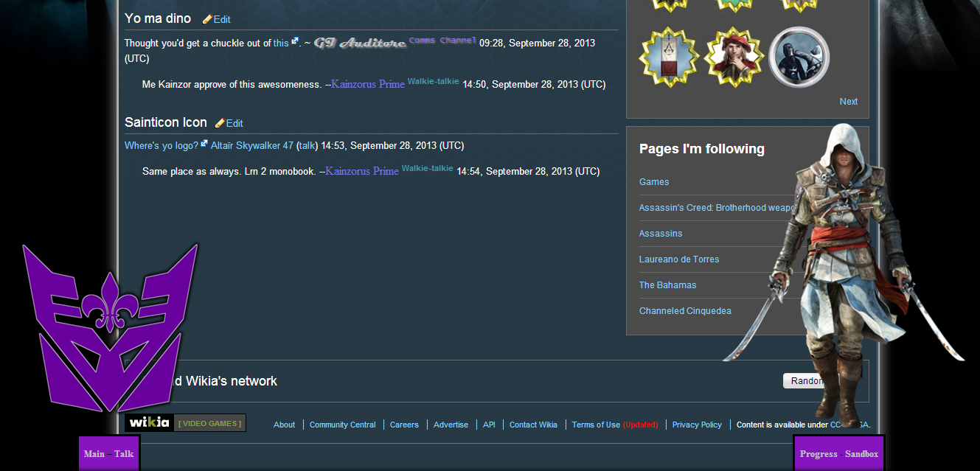The height and width of the screenshot is (471, 980).
Task: Open the 'this' link in first message
Action: [281, 43]
